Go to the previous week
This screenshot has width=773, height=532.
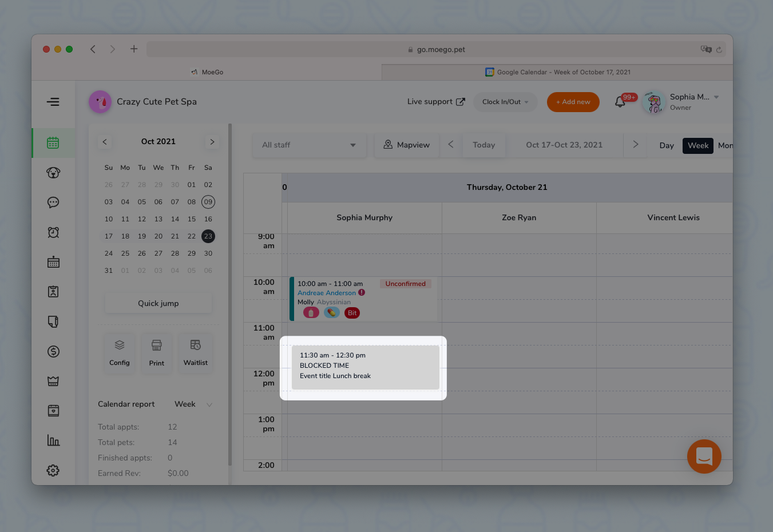pos(451,145)
